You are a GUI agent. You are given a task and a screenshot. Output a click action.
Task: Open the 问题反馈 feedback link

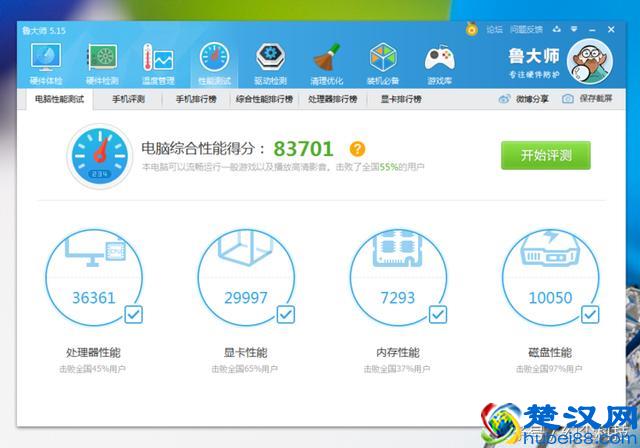pyautogui.click(x=526, y=29)
